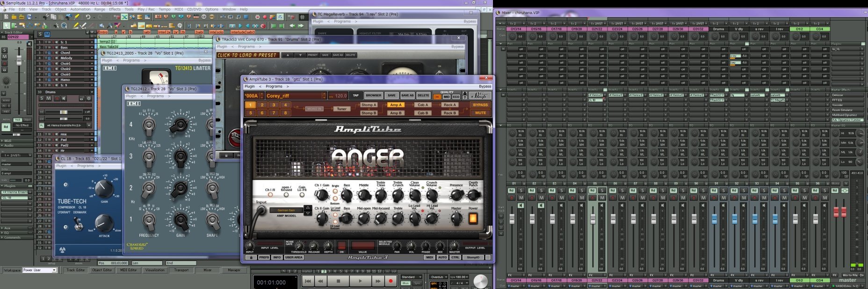The width and height of the screenshot is (868, 289).
Task: Toggle global Mute M button above track list
Action: coord(47,34)
